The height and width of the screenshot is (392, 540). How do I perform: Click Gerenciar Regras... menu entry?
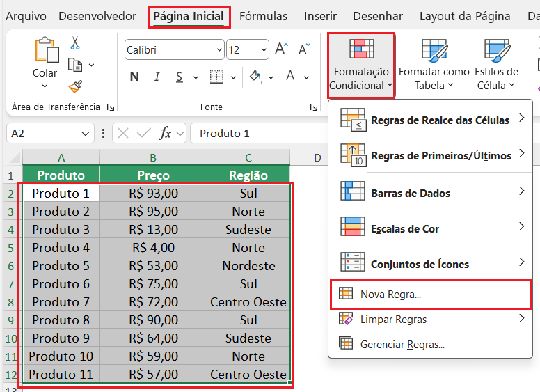[402, 344]
